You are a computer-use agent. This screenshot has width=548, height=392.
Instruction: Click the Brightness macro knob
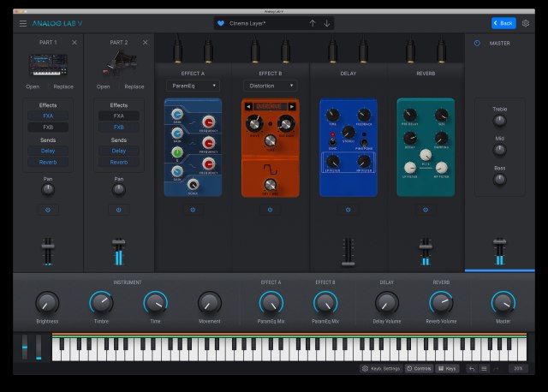click(47, 303)
